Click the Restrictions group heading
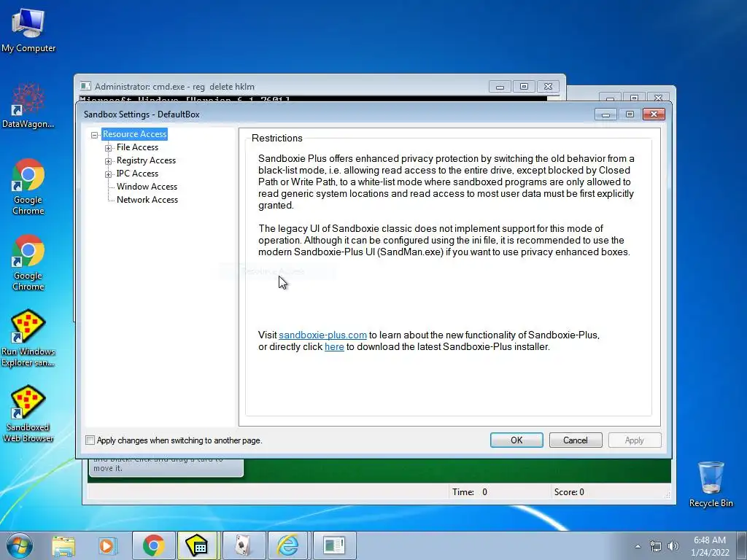The image size is (747, 560). click(276, 138)
